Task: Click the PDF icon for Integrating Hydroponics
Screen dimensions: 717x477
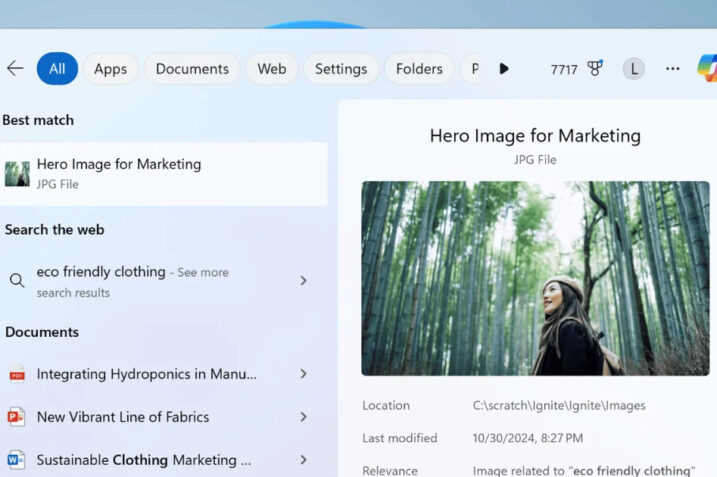Action: click(x=17, y=374)
